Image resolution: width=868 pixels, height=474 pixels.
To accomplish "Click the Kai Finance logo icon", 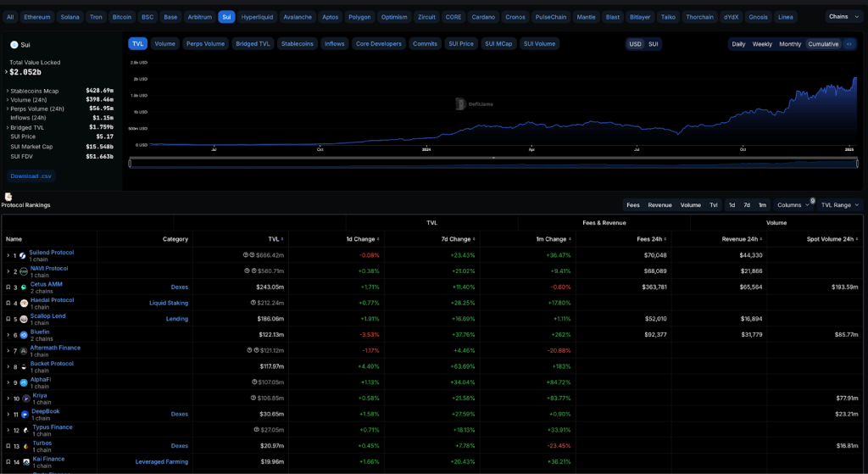I will (x=26, y=462).
